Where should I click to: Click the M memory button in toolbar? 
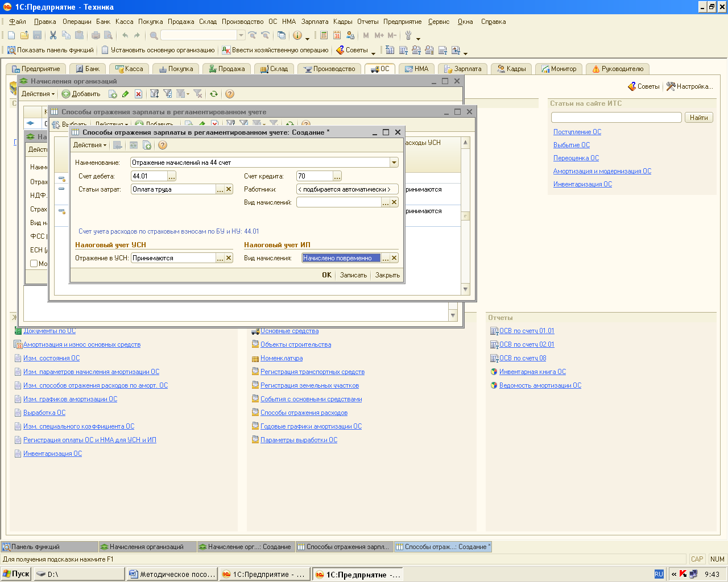(366, 35)
